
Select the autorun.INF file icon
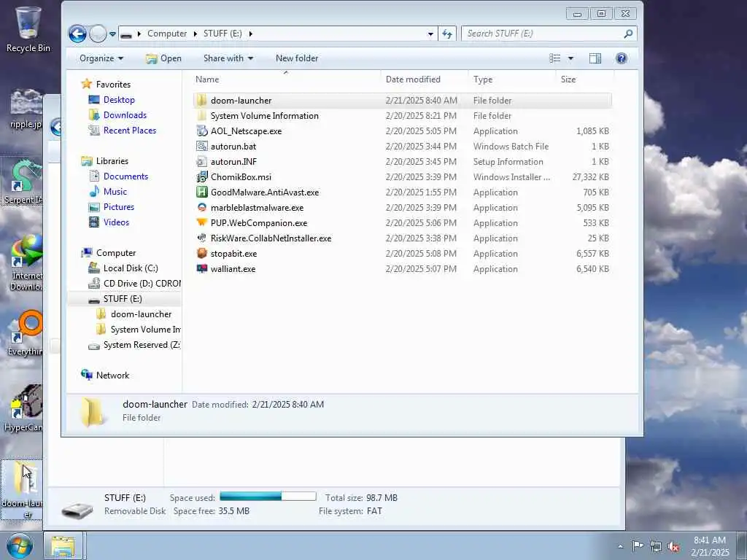(201, 161)
